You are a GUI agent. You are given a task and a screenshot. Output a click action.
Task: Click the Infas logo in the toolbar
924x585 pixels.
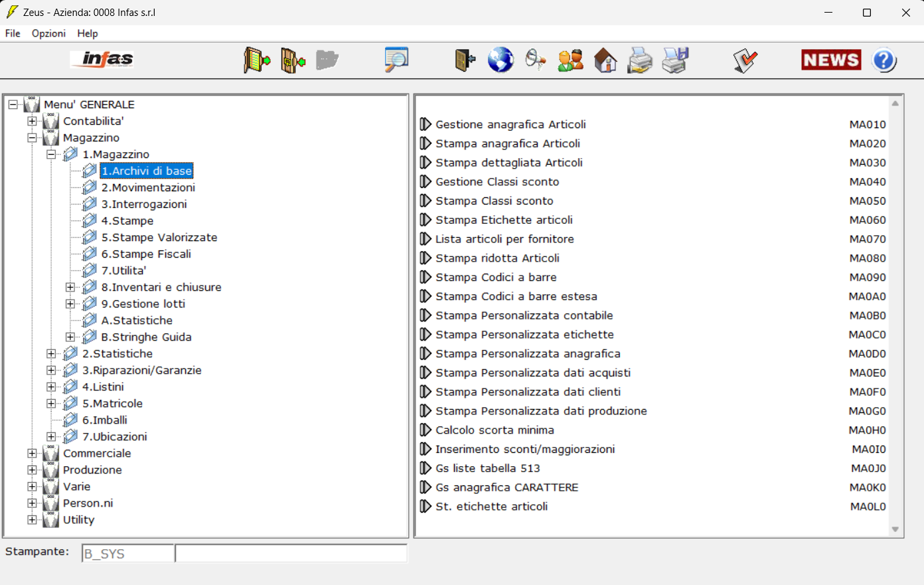(102, 60)
